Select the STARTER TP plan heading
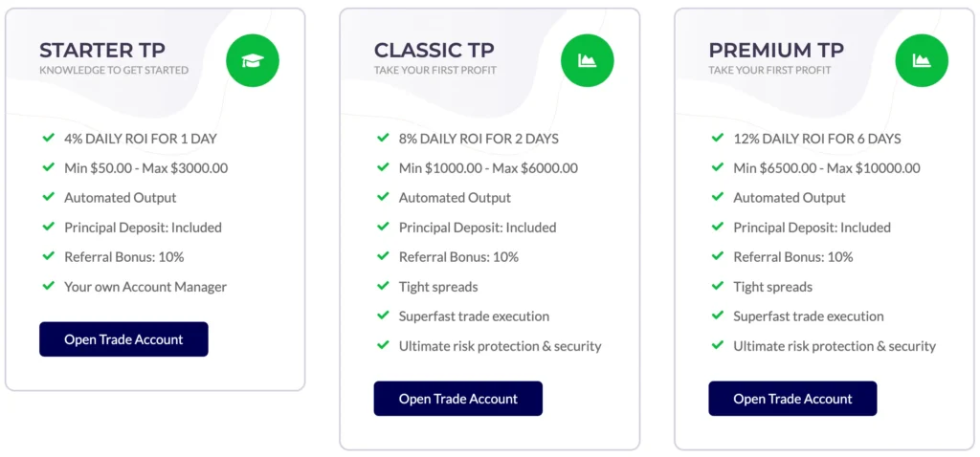The width and height of the screenshot is (980, 457). (x=102, y=50)
